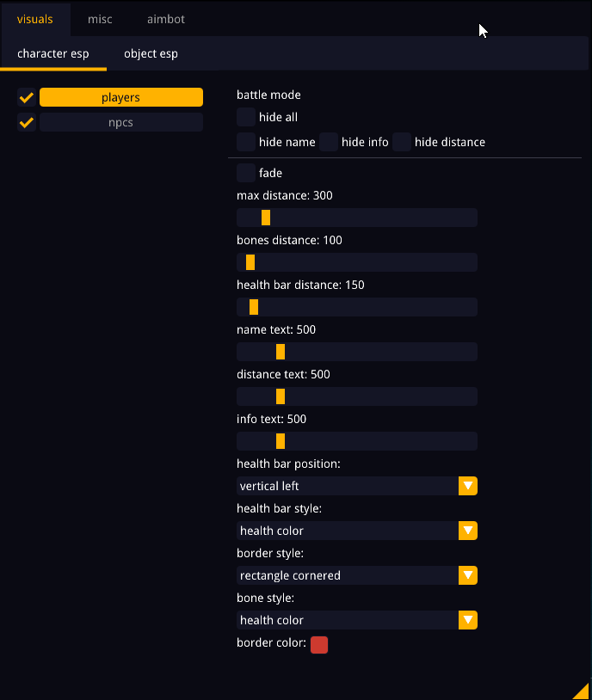
Task: Switch to the object esp tab
Action: pyautogui.click(x=151, y=53)
